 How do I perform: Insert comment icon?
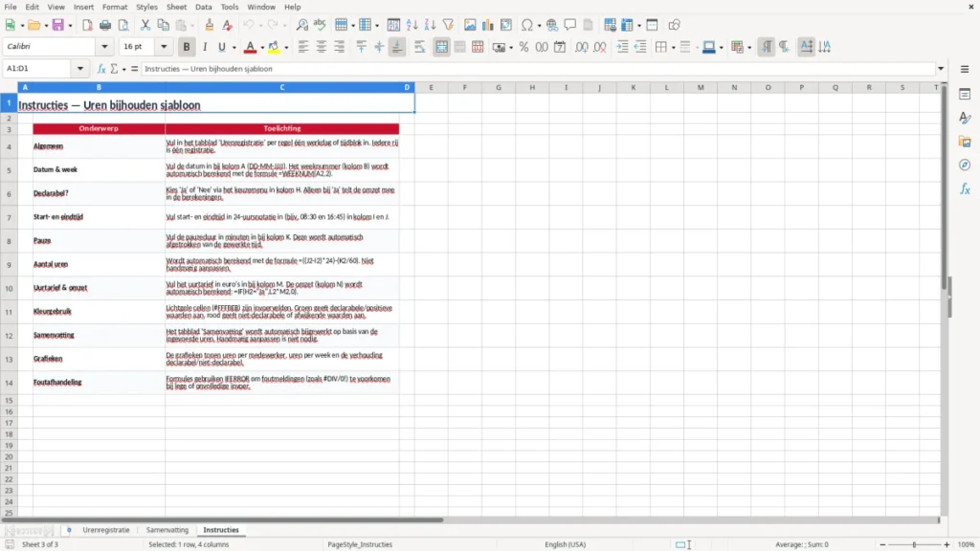tap(570, 25)
